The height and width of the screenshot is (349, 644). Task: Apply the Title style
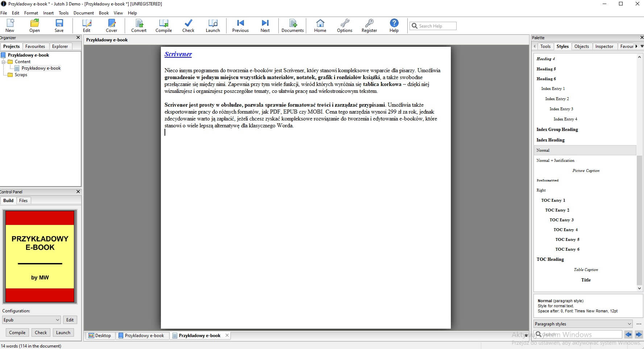pyautogui.click(x=586, y=280)
